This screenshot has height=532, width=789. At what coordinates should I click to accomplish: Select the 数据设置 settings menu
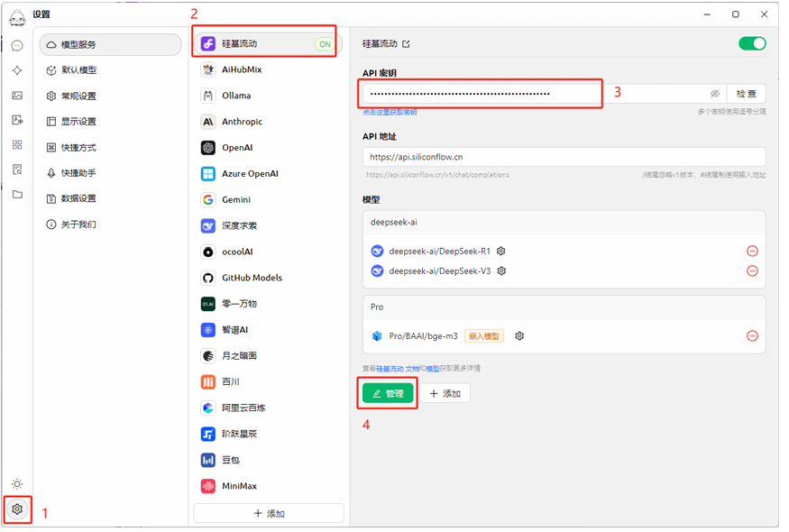coord(110,198)
